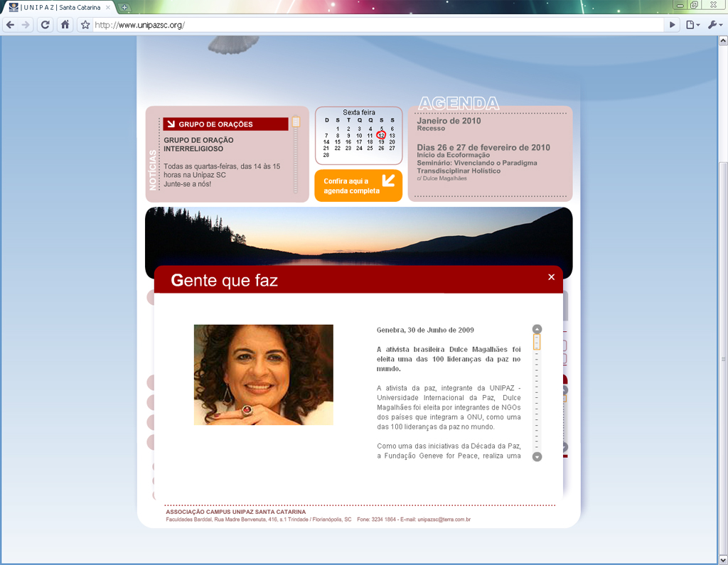Click 'Confira aqui a agenda completa' button
The width and height of the screenshot is (728, 565).
[x=358, y=185]
